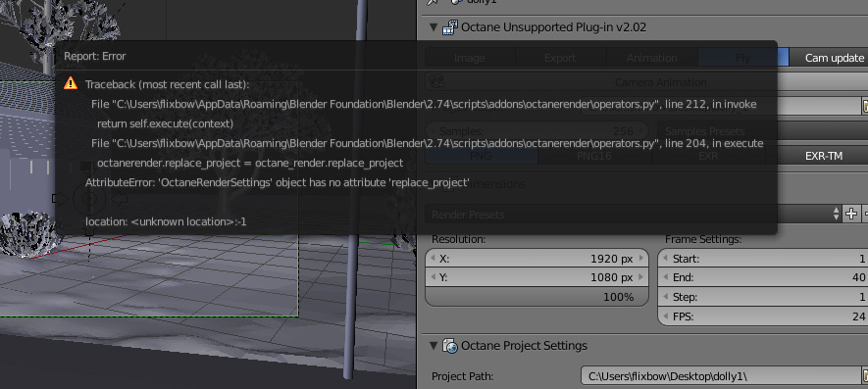Open the file browser icon beside the image output path

(864, 106)
